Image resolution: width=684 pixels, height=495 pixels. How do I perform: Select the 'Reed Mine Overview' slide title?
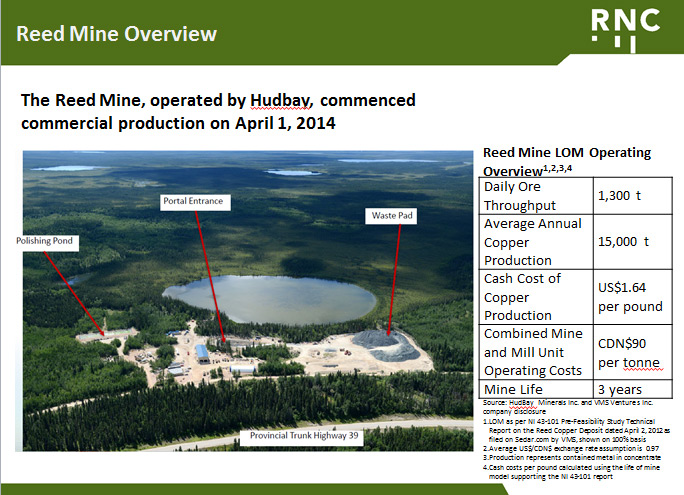[116, 34]
